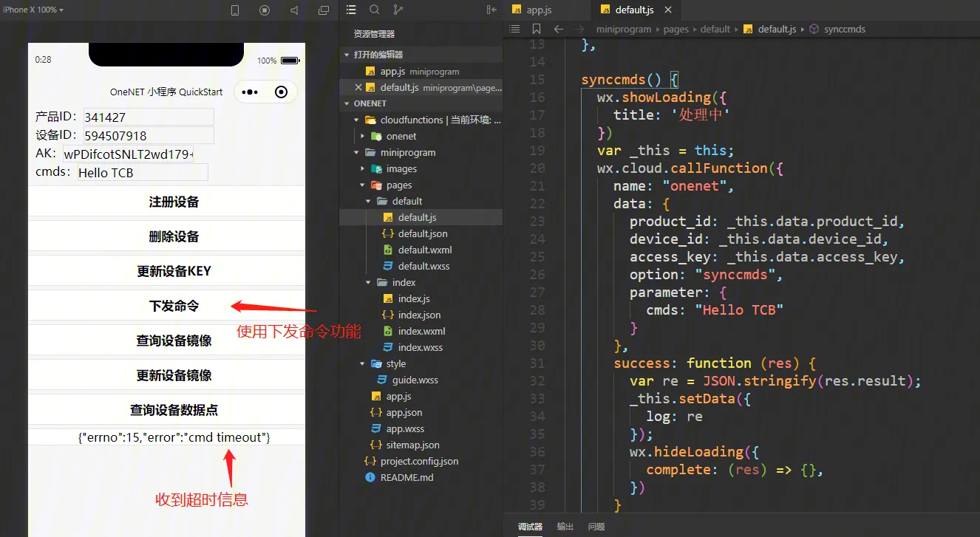Open the source control branch icon

398,10
